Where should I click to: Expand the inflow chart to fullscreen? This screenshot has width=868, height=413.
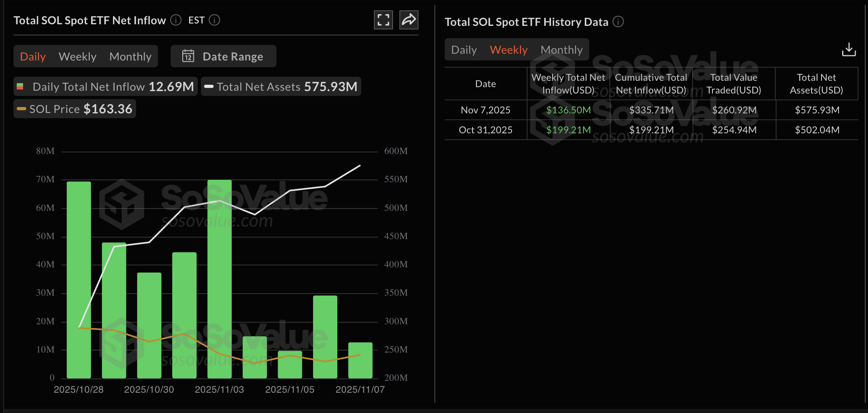tap(383, 19)
